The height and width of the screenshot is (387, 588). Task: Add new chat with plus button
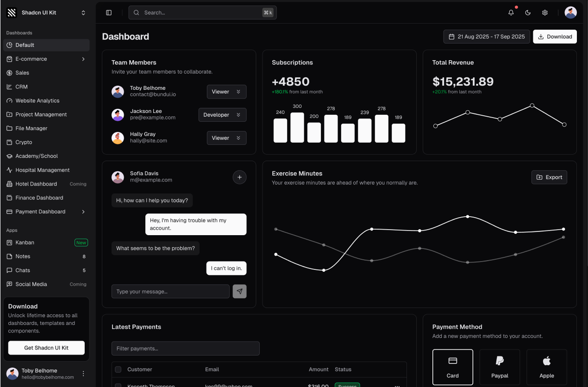pyautogui.click(x=239, y=177)
